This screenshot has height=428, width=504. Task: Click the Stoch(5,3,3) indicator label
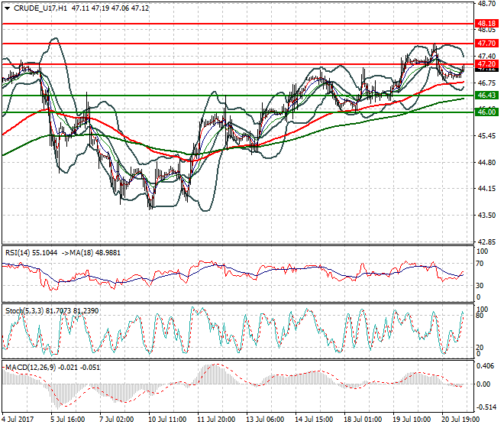[x=24, y=311]
